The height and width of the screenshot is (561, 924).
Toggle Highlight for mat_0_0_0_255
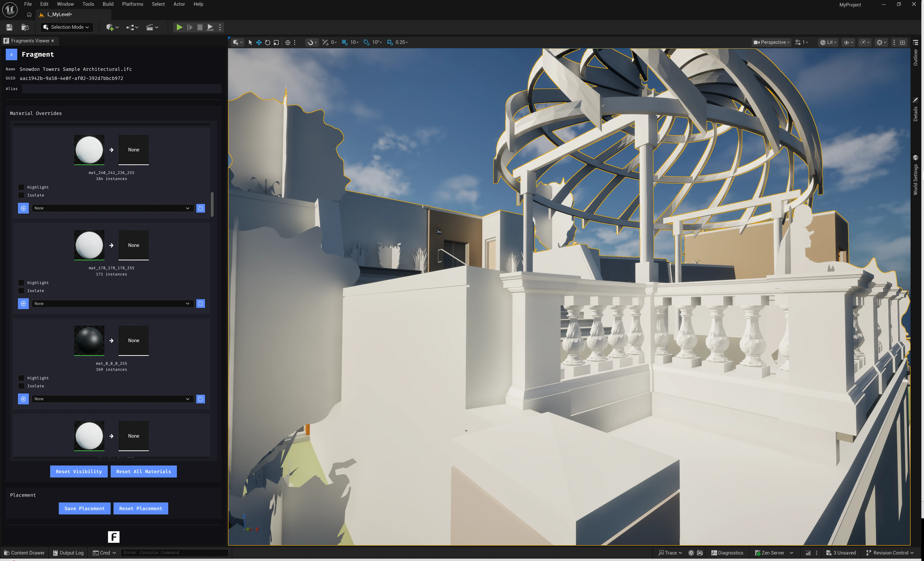point(21,378)
